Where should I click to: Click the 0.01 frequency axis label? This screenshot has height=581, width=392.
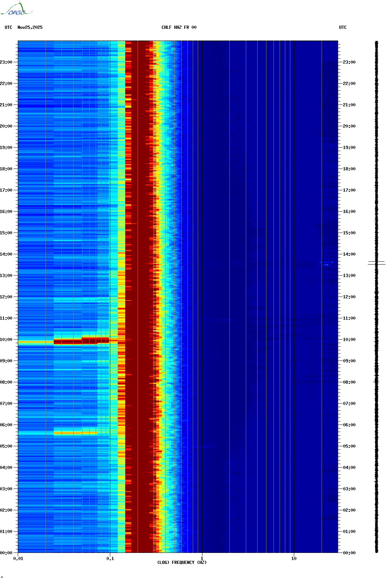point(18,559)
